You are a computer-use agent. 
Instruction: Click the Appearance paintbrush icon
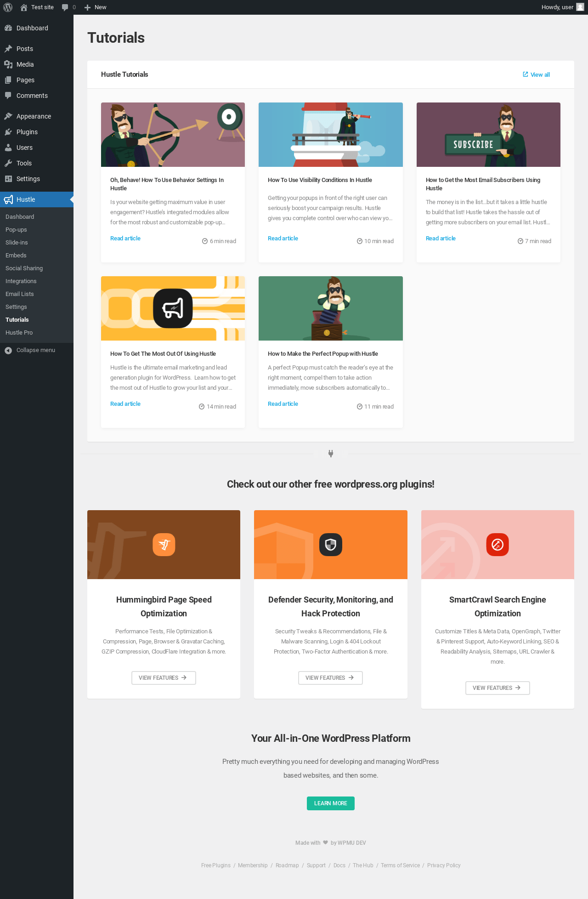(8, 116)
